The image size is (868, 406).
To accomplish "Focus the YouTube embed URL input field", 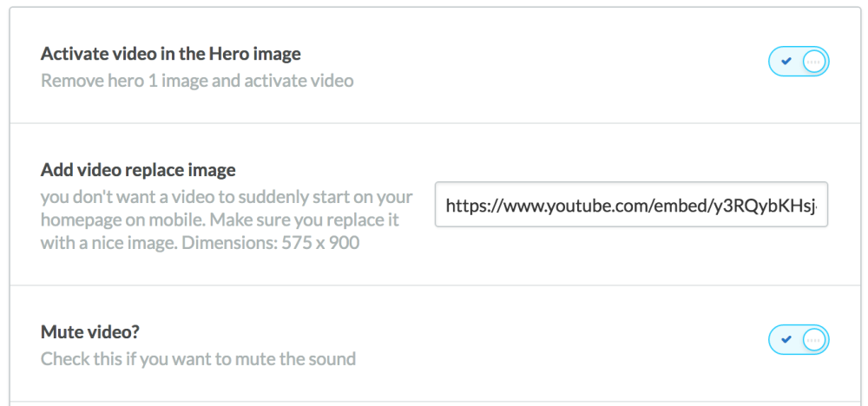I will click(631, 204).
